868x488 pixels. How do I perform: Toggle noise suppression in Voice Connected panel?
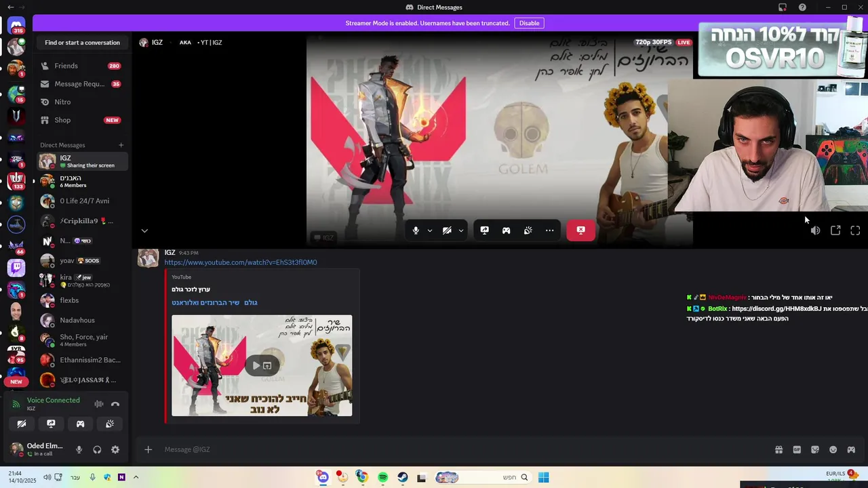99,404
